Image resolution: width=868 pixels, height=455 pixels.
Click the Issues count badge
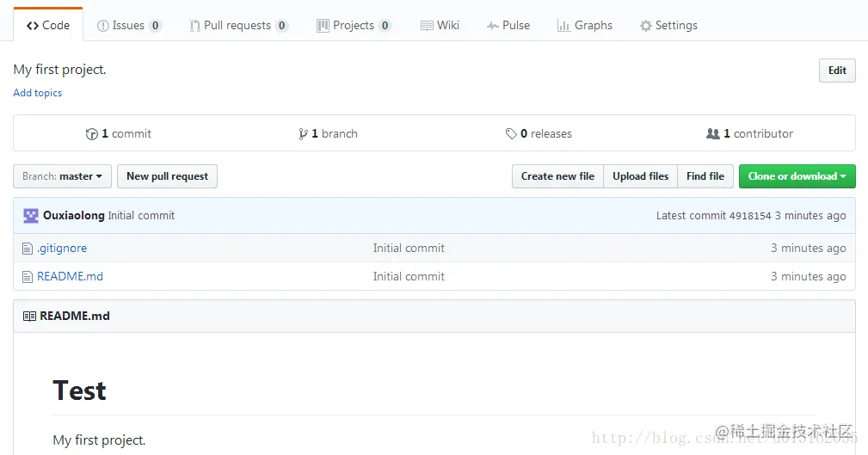coord(156,26)
